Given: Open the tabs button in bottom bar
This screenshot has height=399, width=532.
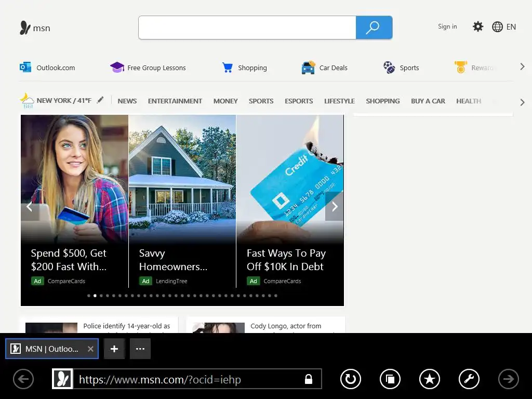Looking at the screenshot, I should tap(390, 379).
